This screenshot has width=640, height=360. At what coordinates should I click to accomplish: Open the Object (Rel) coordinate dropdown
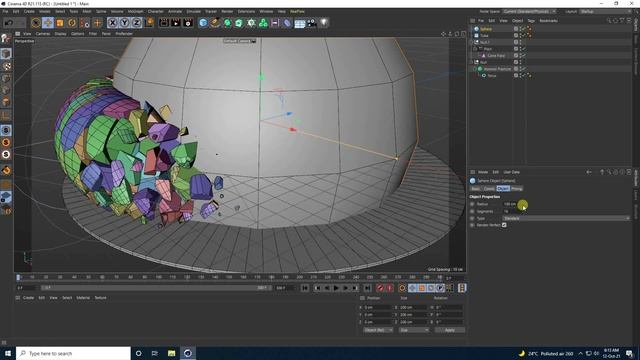click(378, 330)
